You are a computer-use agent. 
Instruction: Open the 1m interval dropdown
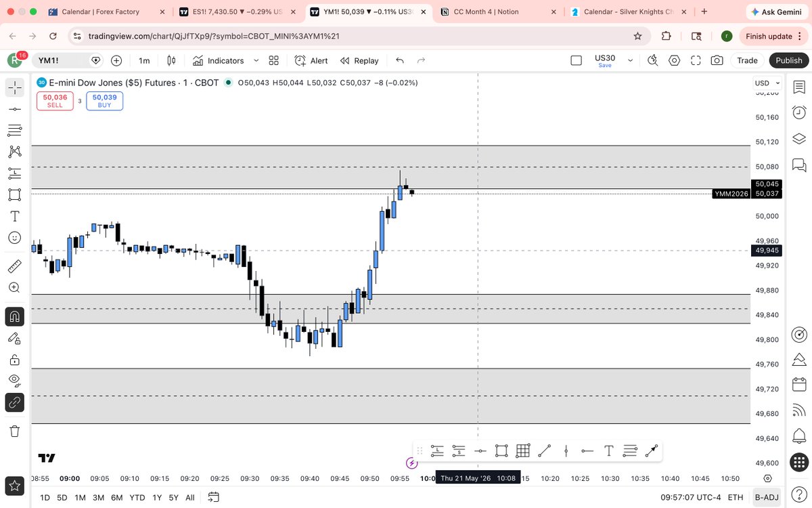tap(144, 60)
